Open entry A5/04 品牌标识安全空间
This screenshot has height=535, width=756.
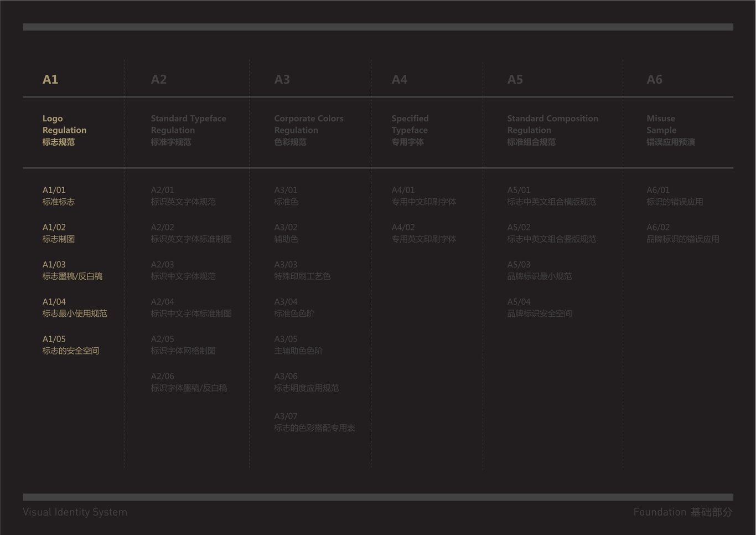tap(540, 307)
